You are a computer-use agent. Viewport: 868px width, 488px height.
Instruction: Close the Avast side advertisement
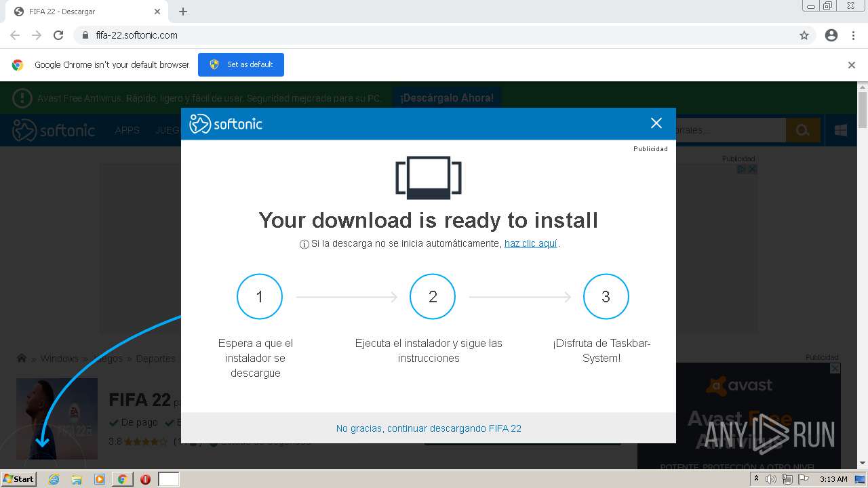[x=835, y=368]
